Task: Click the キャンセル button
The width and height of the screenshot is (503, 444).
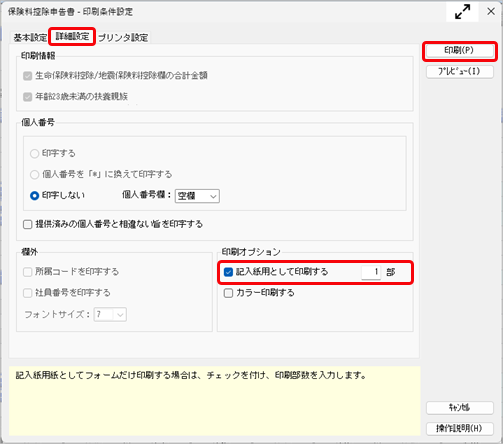Action: [x=459, y=407]
